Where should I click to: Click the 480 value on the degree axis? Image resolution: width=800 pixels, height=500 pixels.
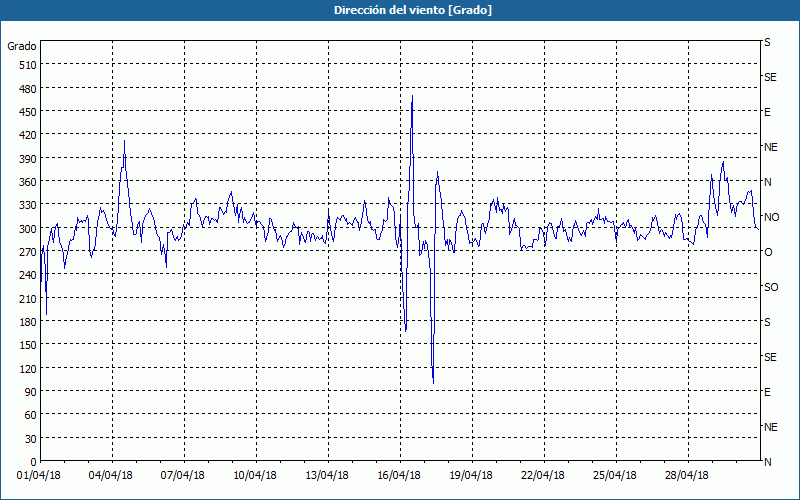tap(28, 89)
